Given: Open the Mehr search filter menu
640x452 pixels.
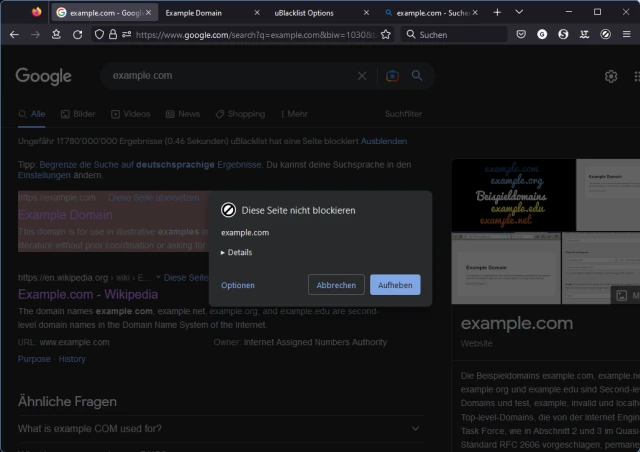Looking at the screenshot, I should point(295,114).
